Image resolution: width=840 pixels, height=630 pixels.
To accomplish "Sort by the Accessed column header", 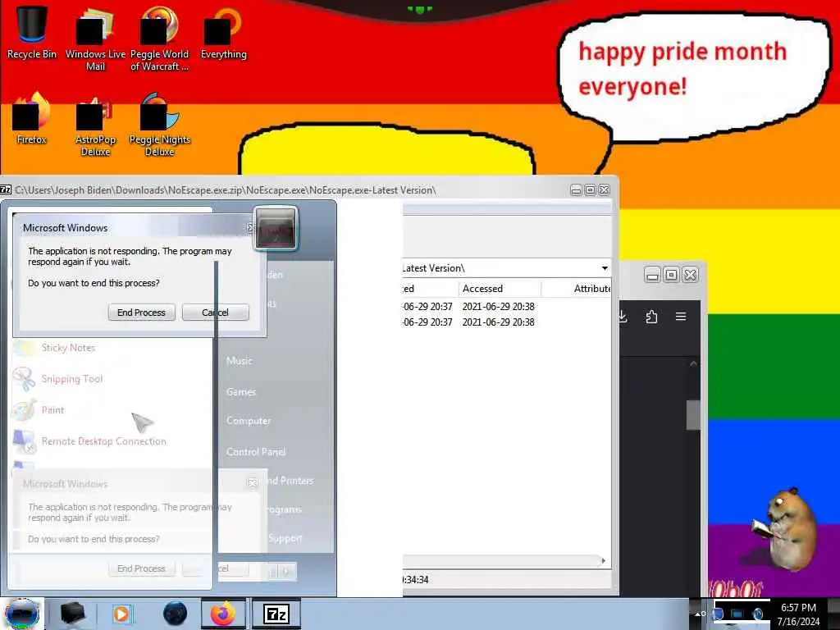I will (x=500, y=289).
